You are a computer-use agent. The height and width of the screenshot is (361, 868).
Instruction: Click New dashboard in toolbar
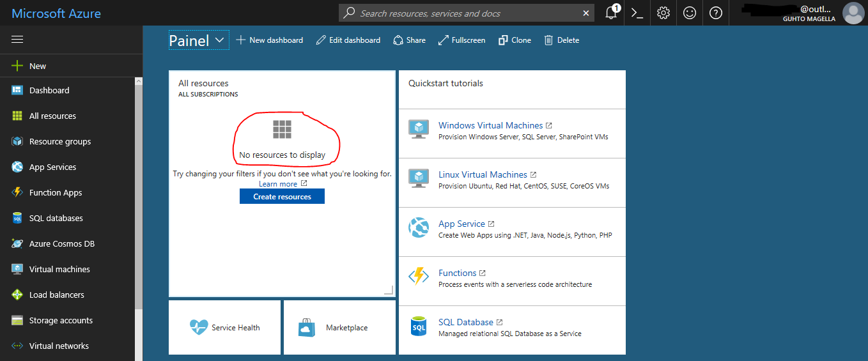coord(269,40)
